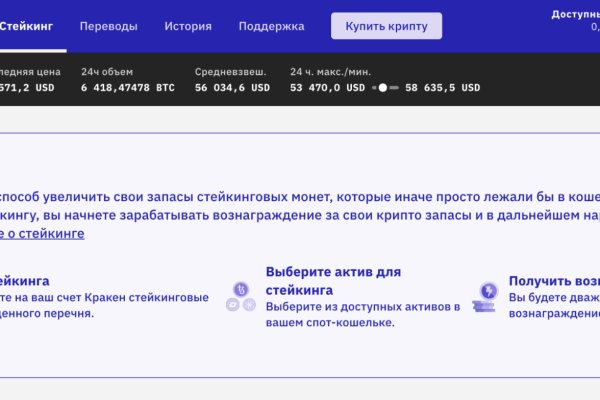Image resolution: width=600 pixels, height=400 pixels.
Task: Click the 24h maximum value 58 635,5 USD
Action: click(x=442, y=88)
